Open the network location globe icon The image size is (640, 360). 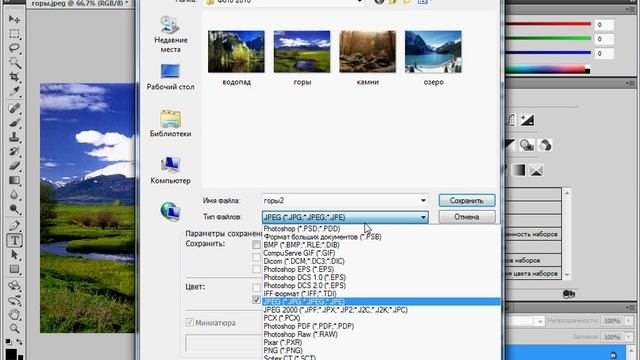click(171, 211)
